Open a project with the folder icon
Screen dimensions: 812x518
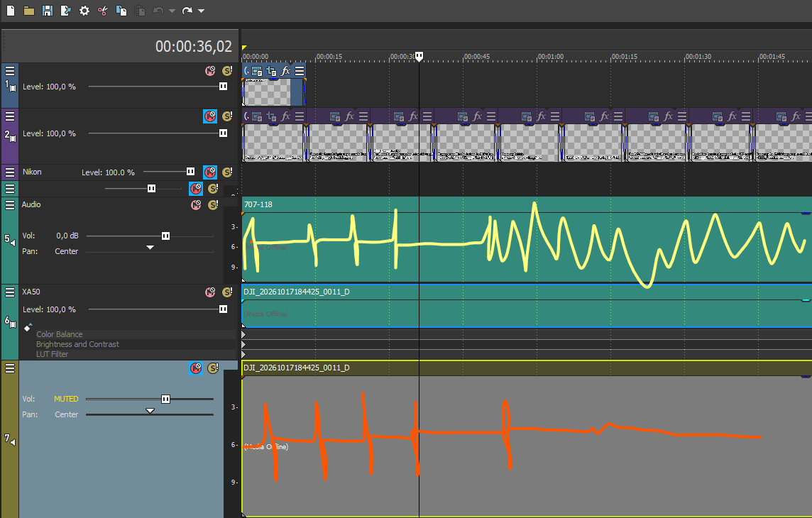point(29,11)
